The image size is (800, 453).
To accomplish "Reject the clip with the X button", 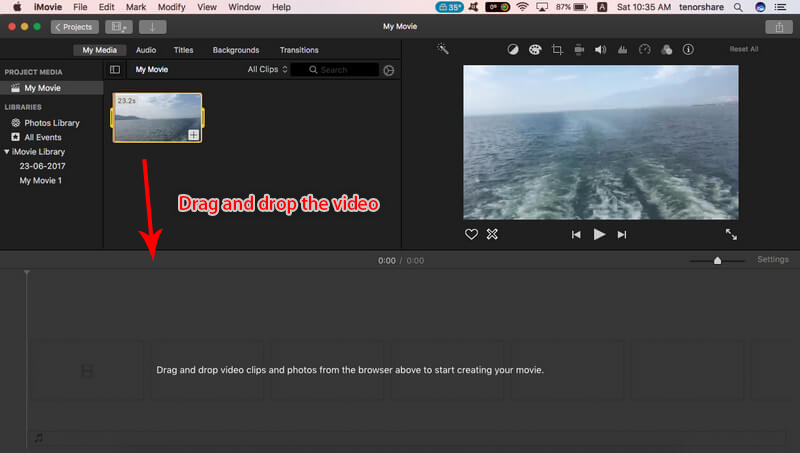I will [x=492, y=234].
